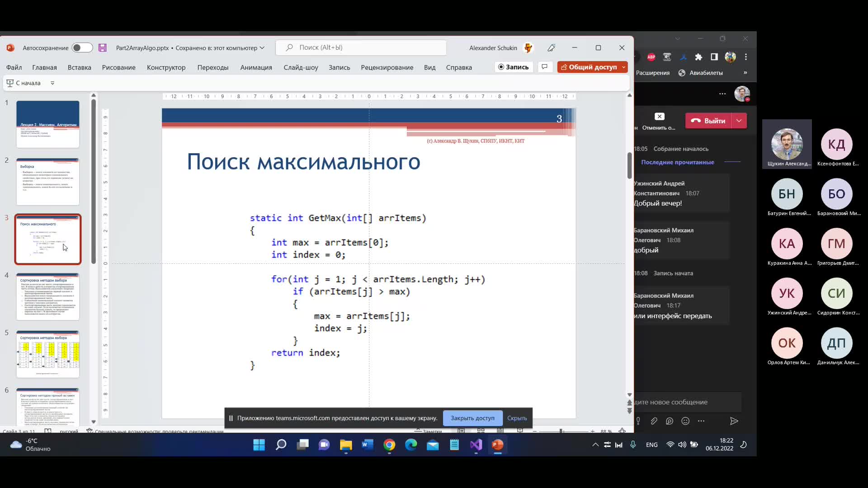The width and height of the screenshot is (868, 488).
Task: Open the Вставка ribbon tab
Action: (x=80, y=67)
